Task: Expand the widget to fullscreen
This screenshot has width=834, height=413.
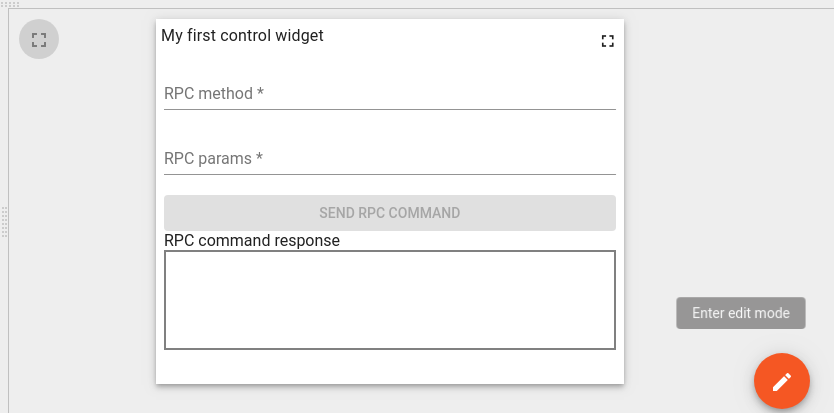Action: tap(607, 41)
